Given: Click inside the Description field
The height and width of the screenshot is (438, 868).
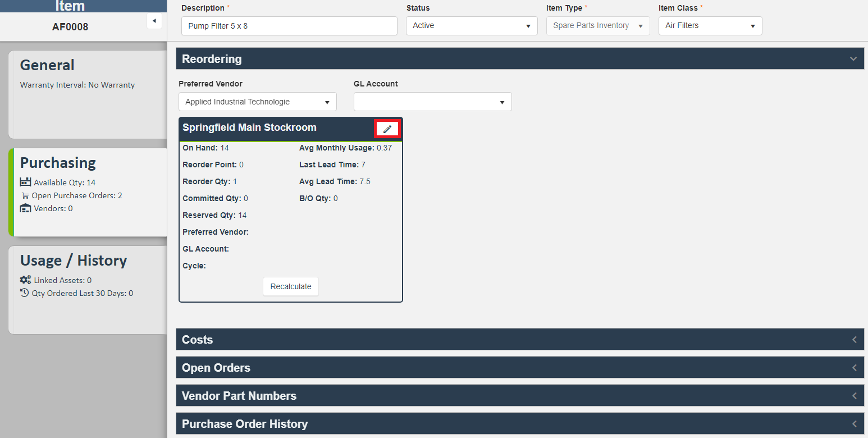Looking at the screenshot, I should click(x=289, y=26).
